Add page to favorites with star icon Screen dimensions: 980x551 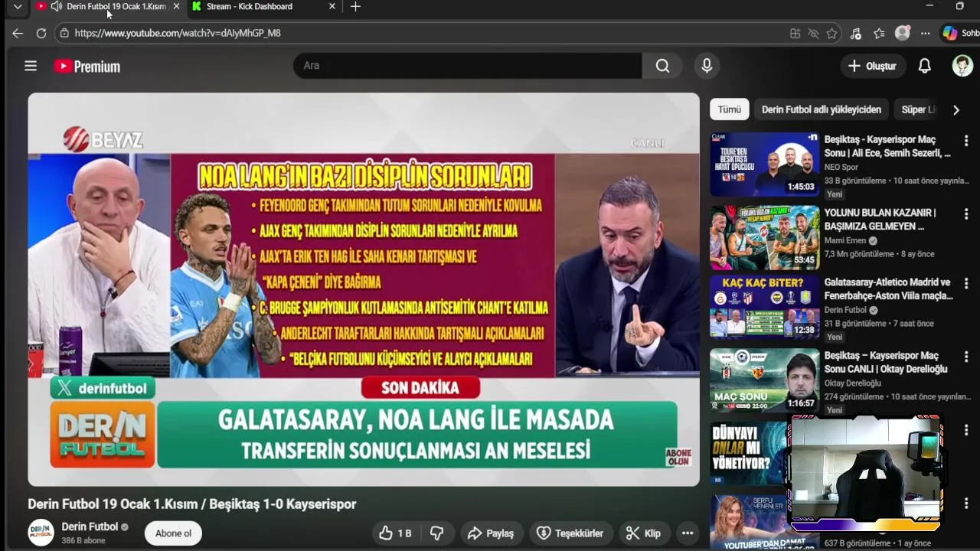tap(831, 33)
